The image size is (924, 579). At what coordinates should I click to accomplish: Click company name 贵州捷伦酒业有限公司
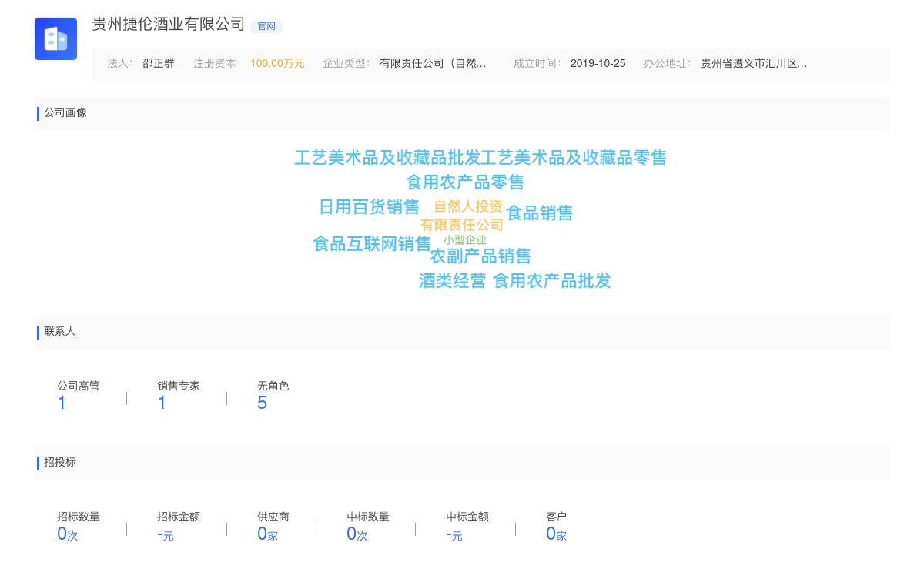click(x=169, y=25)
